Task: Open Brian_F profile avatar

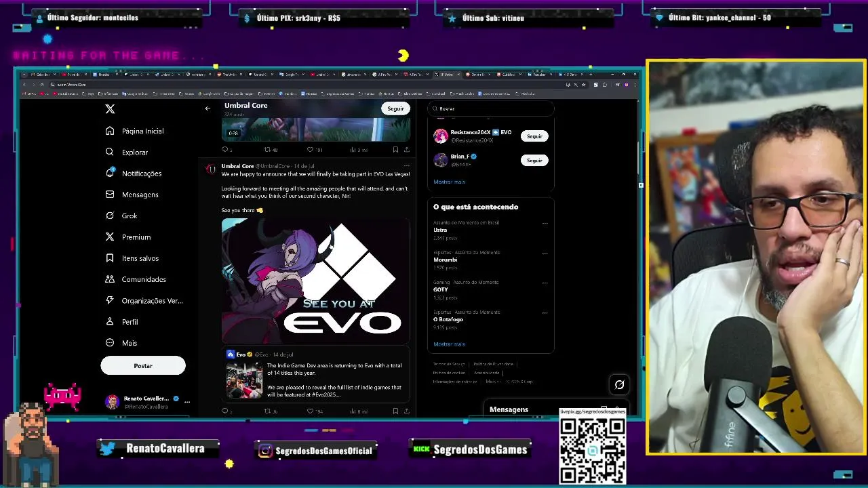Action: pyautogui.click(x=441, y=160)
